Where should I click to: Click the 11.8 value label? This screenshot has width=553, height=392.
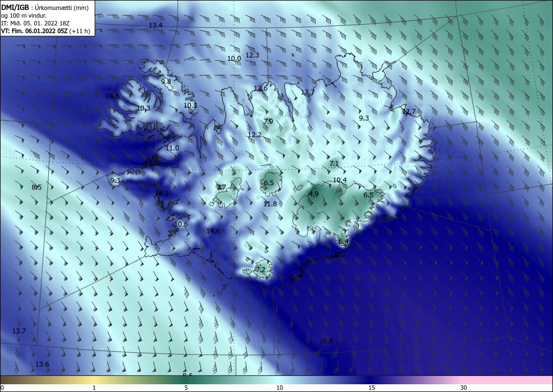coord(270,204)
